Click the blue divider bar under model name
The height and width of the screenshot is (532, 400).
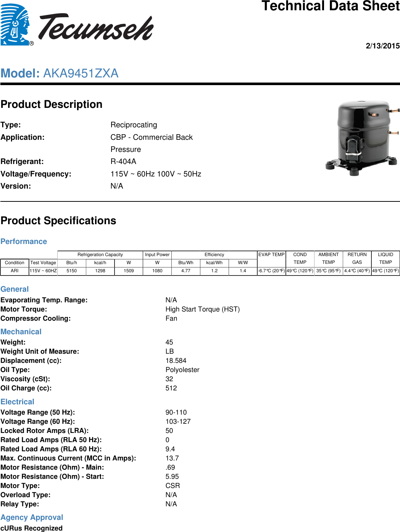point(200,84)
